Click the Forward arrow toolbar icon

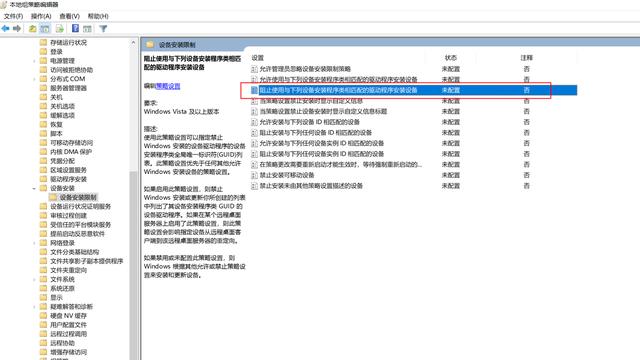tap(17, 29)
